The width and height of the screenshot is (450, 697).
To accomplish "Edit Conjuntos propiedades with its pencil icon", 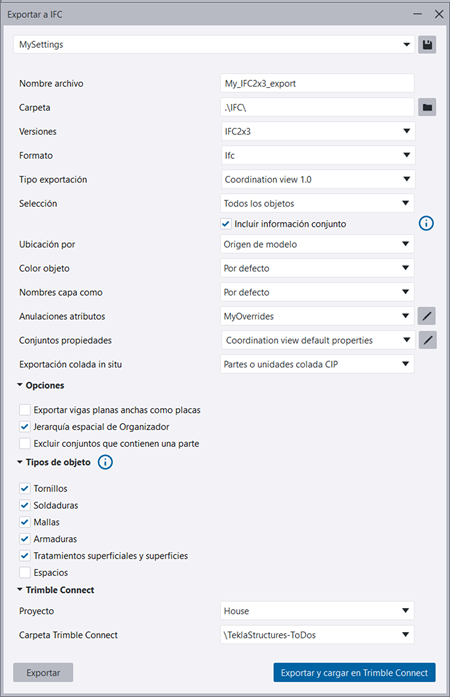I will 427,340.
